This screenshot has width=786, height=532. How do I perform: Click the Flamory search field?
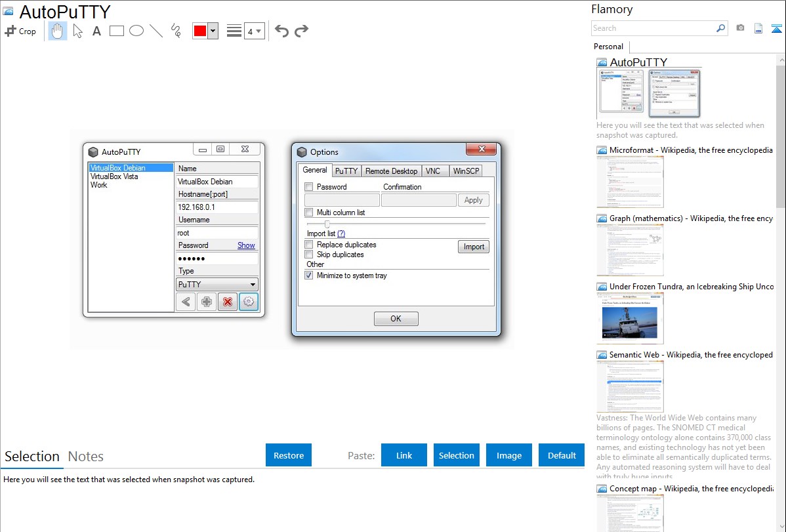pos(653,28)
